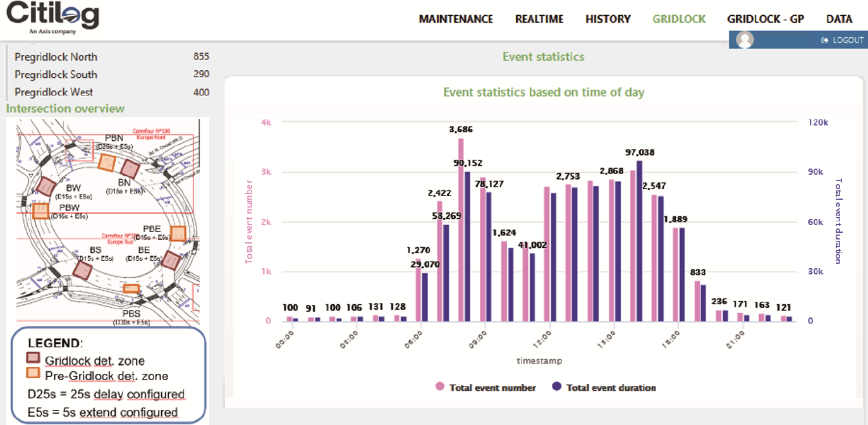868x425 pixels.
Task: Click the user avatar icon
Action: point(745,40)
